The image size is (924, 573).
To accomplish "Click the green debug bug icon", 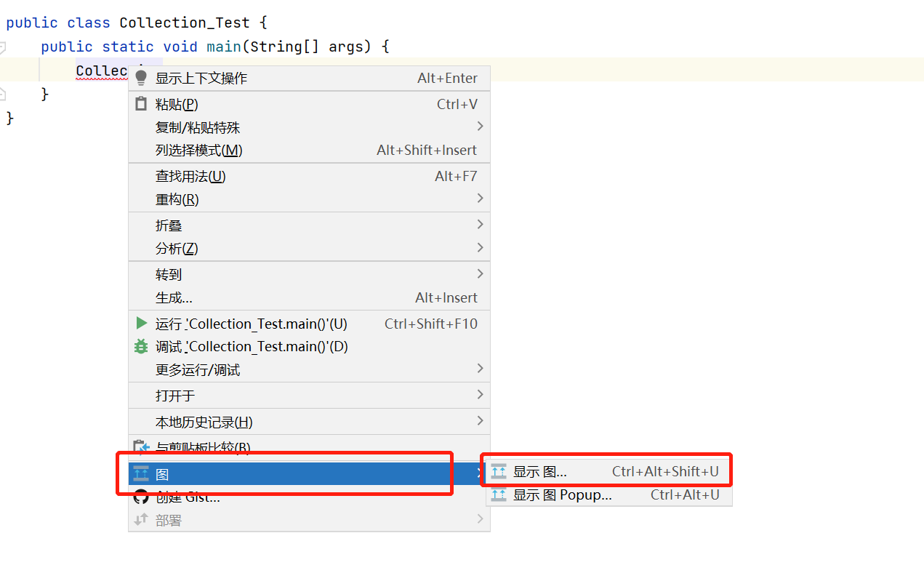I will (141, 347).
